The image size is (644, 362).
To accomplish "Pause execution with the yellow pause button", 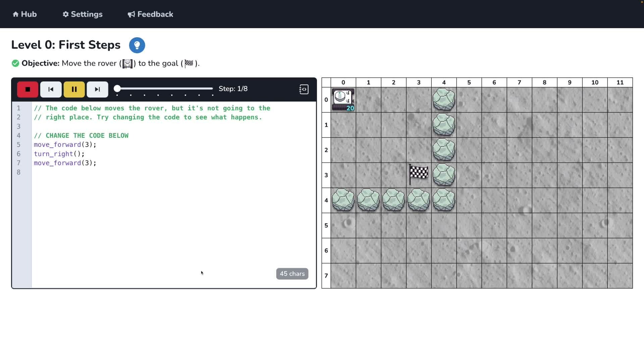I will (x=74, y=89).
